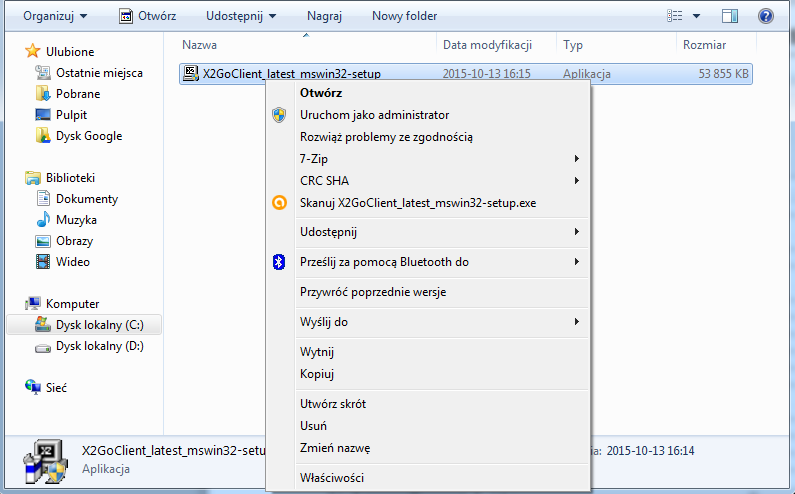Choose Przywróć poprzednie wersje
This screenshot has width=795, height=494.
pyautogui.click(x=373, y=292)
